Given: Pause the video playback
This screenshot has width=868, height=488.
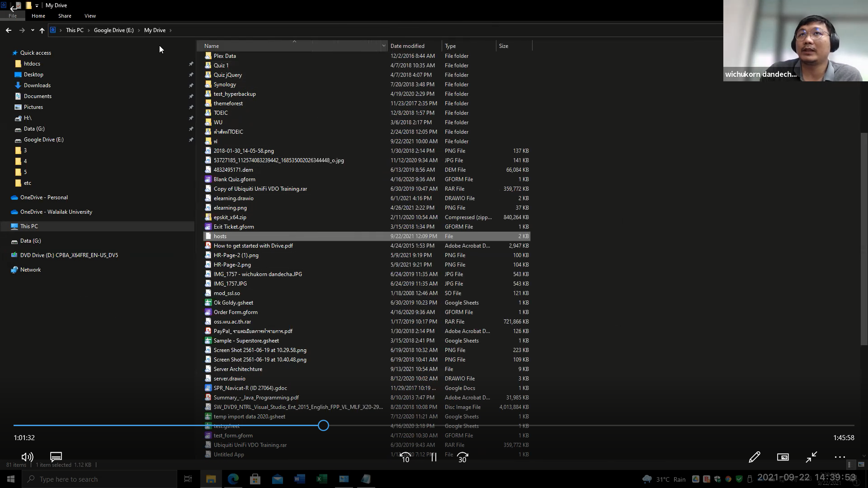Looking at the screenshot, I should [434, 457].
